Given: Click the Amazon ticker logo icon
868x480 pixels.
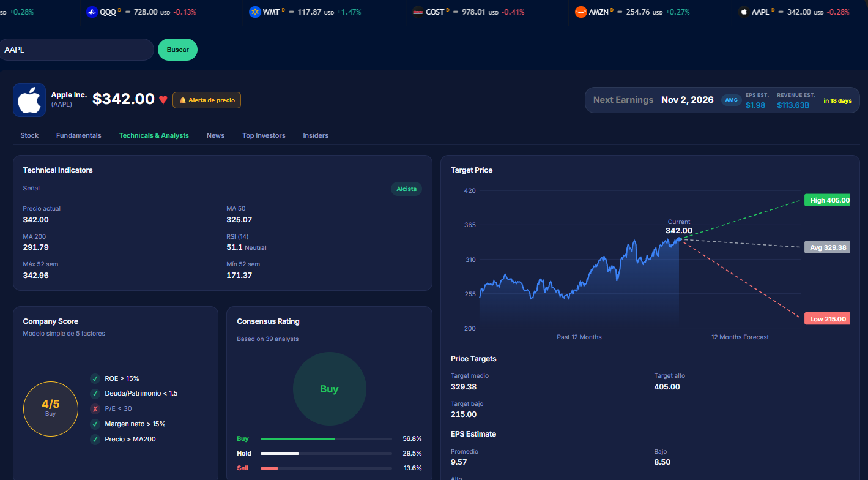Looking at the screenshot, I should (x=581, y=12).
